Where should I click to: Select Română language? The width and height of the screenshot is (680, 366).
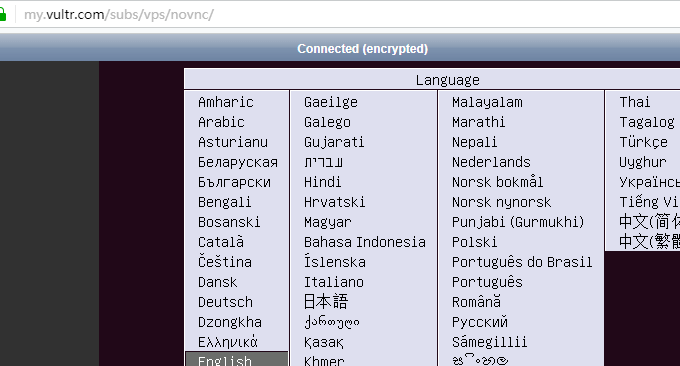tap(476, 302)
